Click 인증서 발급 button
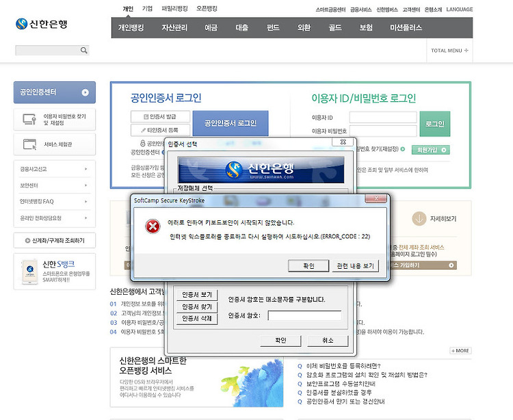 tap(160, 116)
